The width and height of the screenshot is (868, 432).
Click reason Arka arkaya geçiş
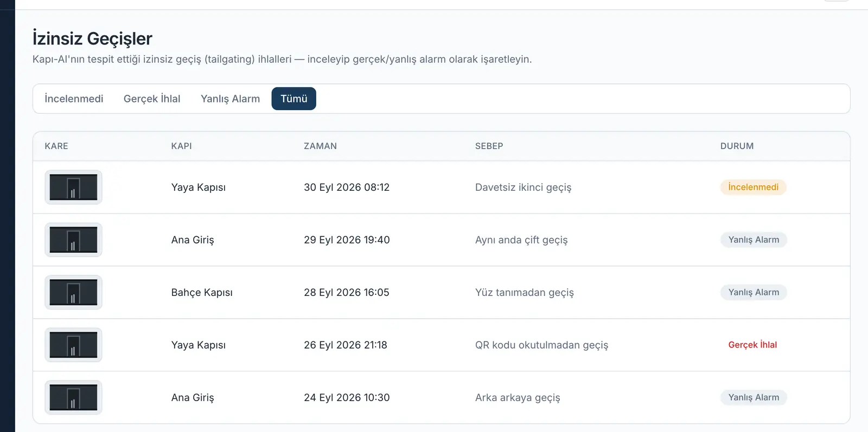(518, 397)
